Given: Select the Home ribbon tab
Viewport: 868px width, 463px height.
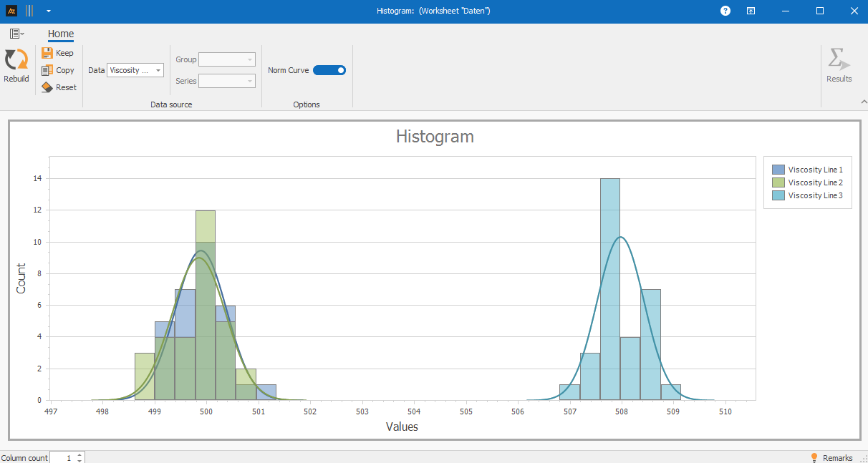Looking at the screenshot, I should point(61,34).
